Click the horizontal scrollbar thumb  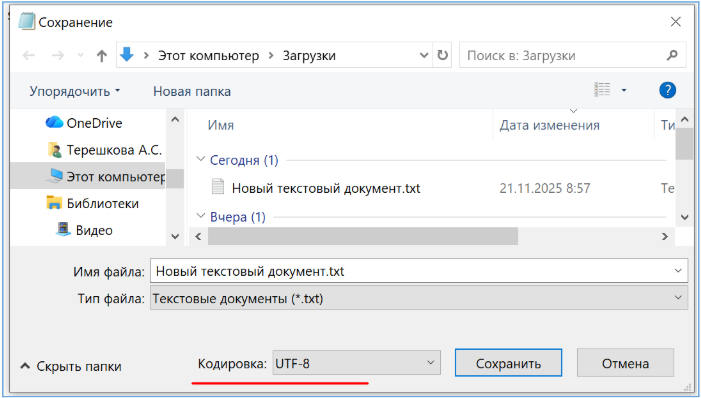(363, 236)
